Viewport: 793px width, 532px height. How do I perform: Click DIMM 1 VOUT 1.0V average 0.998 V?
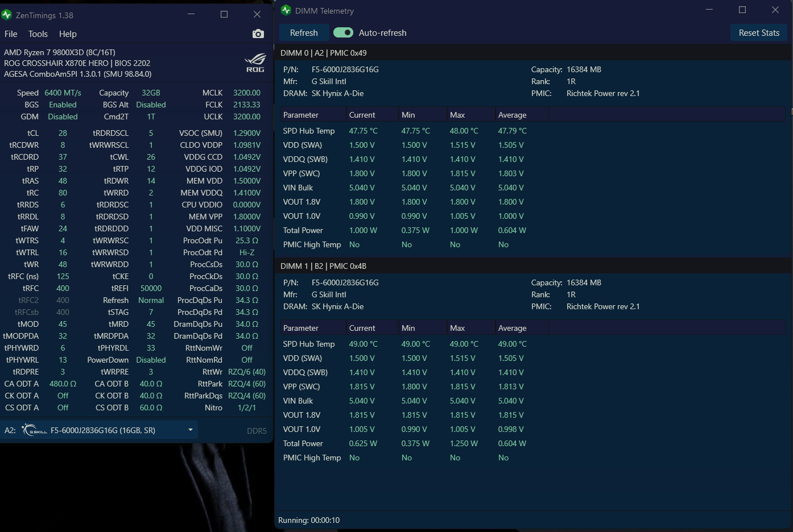[x=511, y=429]
